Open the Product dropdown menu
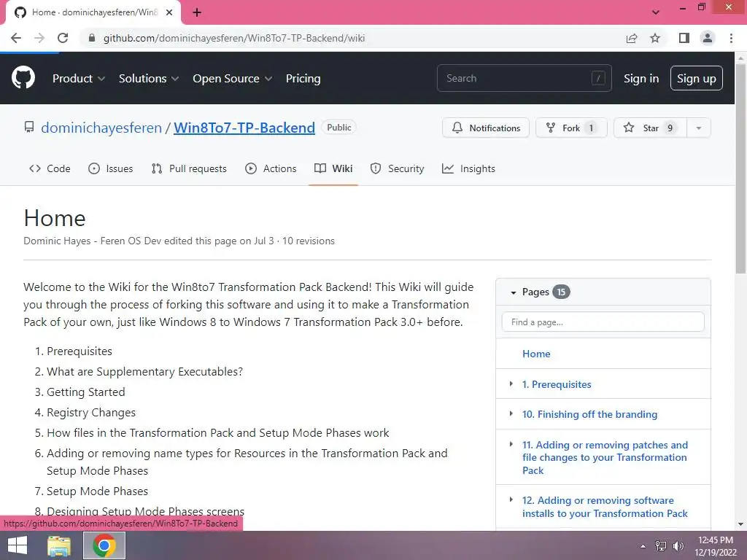This screenshot has width=747, height=560. tap(79, 79)
